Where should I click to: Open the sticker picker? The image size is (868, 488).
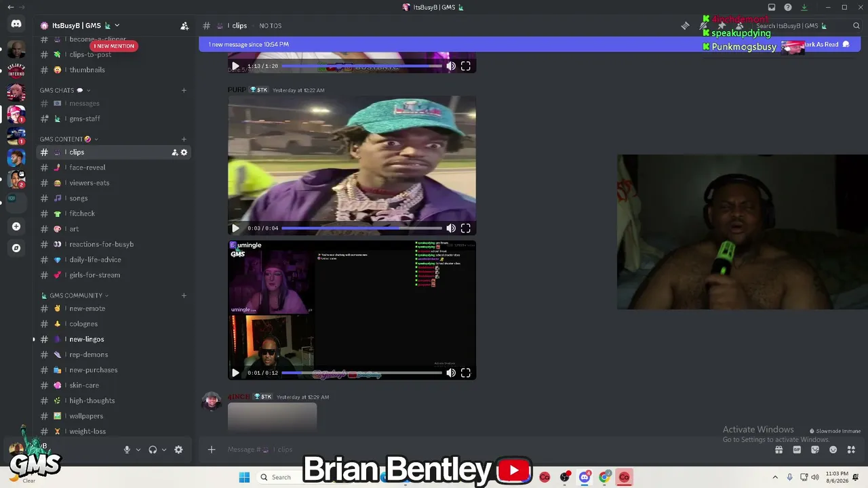(815, 449)
